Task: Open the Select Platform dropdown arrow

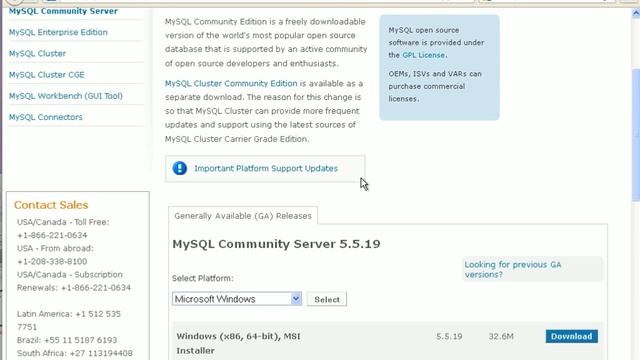Action: [x=296, y=299]
